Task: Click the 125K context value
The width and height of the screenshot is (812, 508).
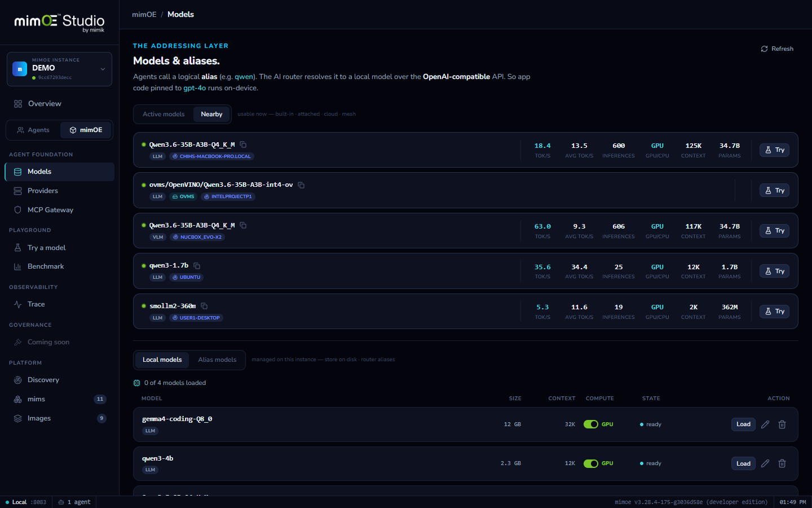Action: [694, 146]
